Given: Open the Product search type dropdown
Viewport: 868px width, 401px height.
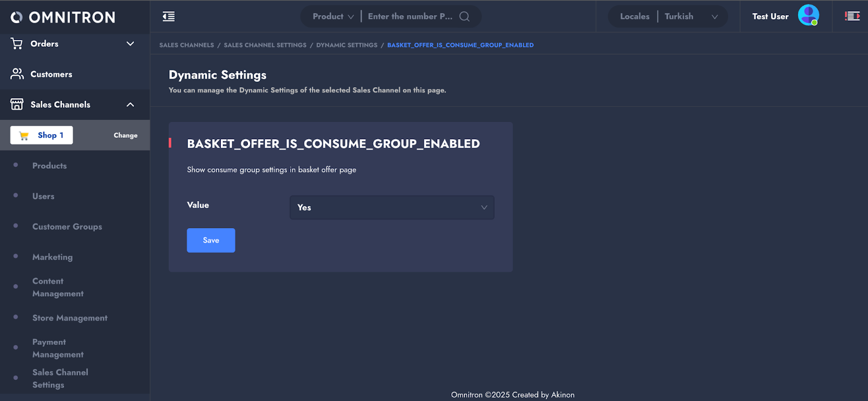Looking at the screenshot, I should [x=333, y=16].
